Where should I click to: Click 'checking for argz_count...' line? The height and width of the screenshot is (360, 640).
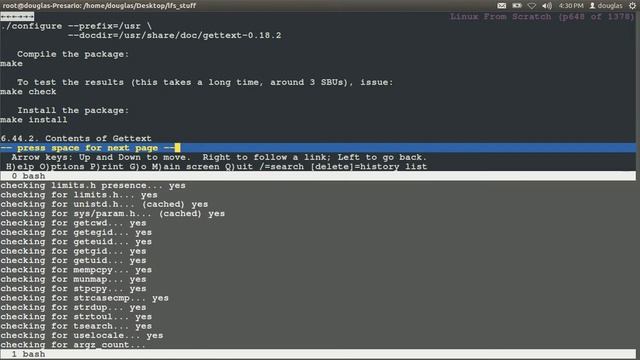pos(73,345)
